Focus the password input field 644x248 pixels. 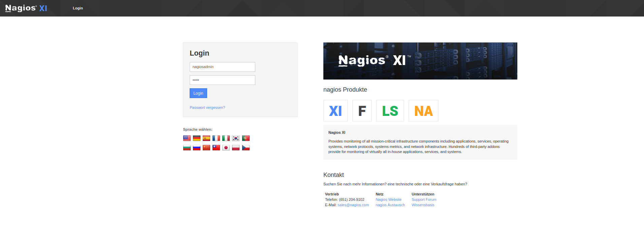tap(222, 80)
